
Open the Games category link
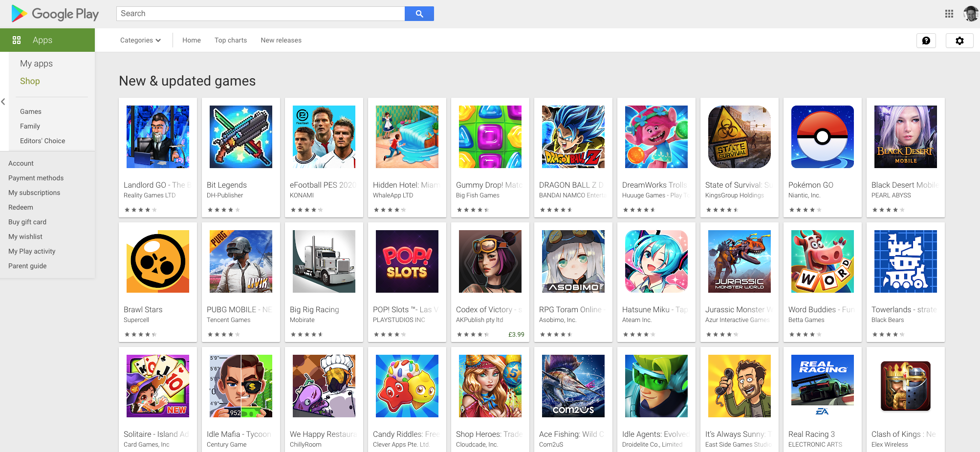(31, 111)
